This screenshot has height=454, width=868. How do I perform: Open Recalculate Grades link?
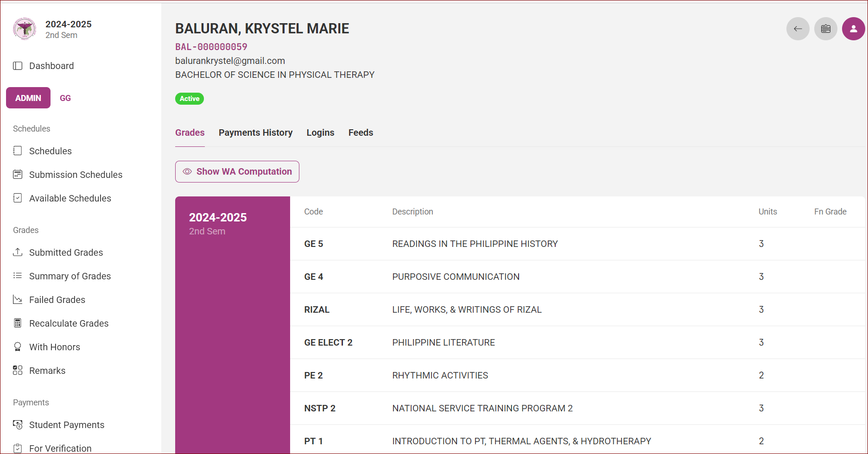tap(69, 323)
